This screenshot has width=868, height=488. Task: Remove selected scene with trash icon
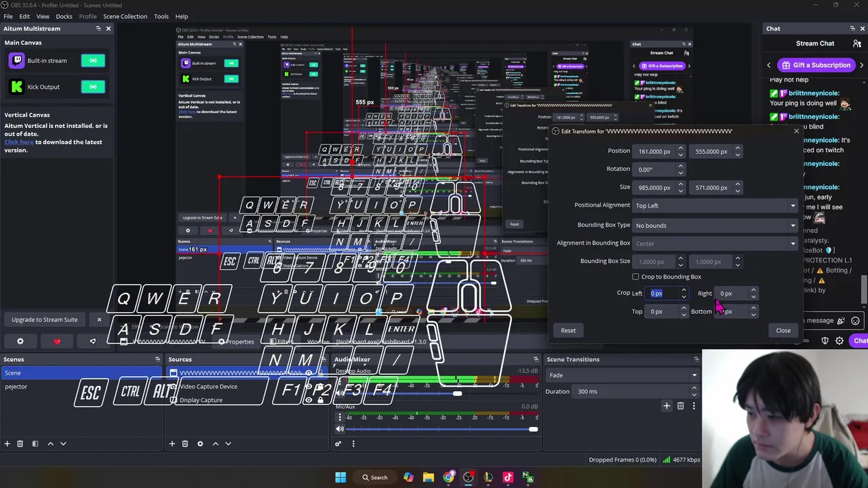20,443
